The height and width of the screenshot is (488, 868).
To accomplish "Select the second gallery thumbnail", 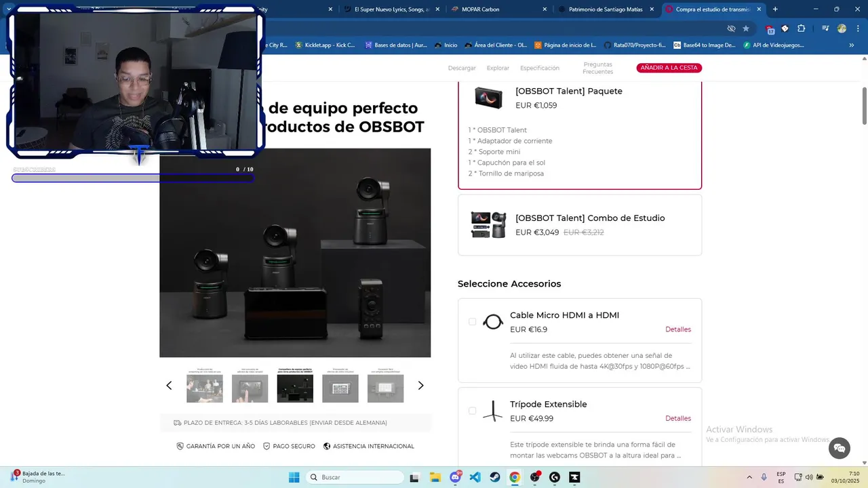I will click(x=250, y=386).
